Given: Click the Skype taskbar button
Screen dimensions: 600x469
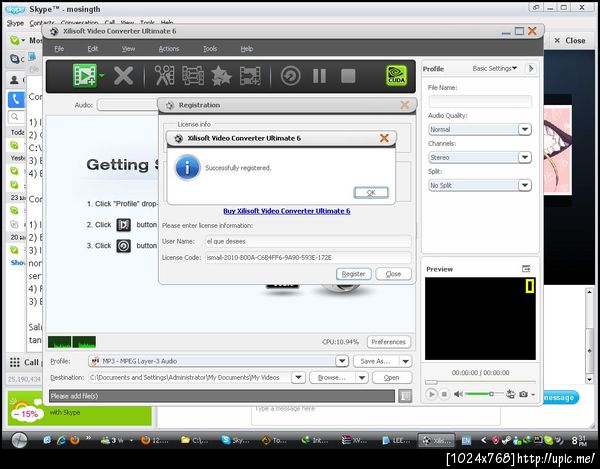Looking at the screenshot, I should (x=236, y=440).
